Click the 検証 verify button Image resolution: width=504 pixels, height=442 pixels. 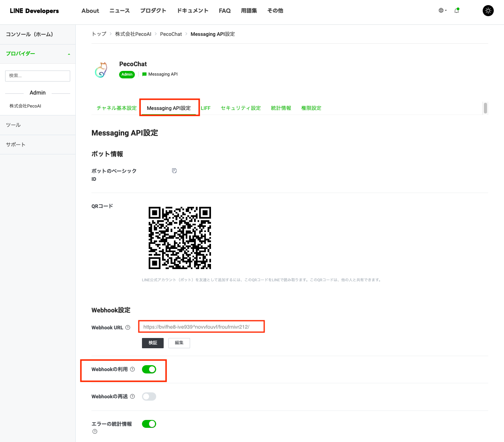(x=153, y=343)
